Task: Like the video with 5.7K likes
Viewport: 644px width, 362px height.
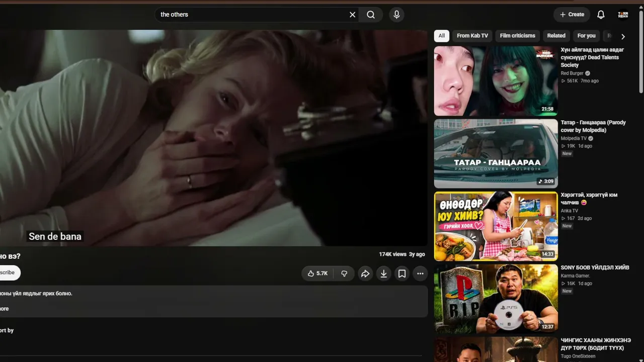Action: click(318, 274)
